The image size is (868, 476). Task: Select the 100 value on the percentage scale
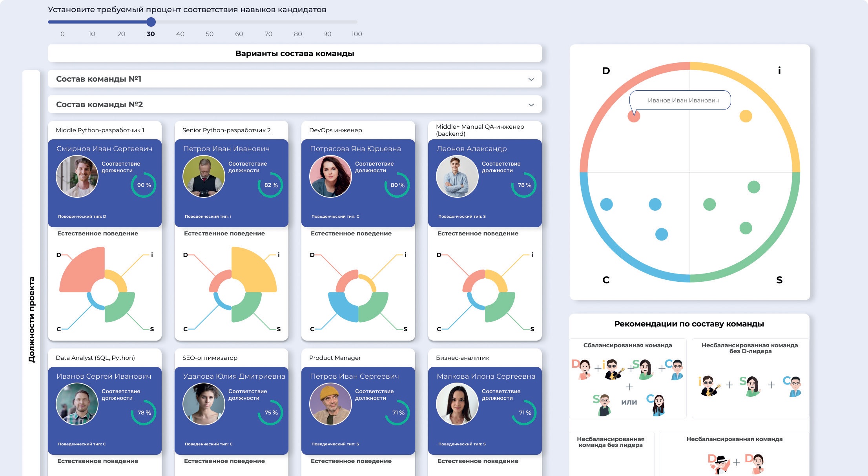[357, 34]
